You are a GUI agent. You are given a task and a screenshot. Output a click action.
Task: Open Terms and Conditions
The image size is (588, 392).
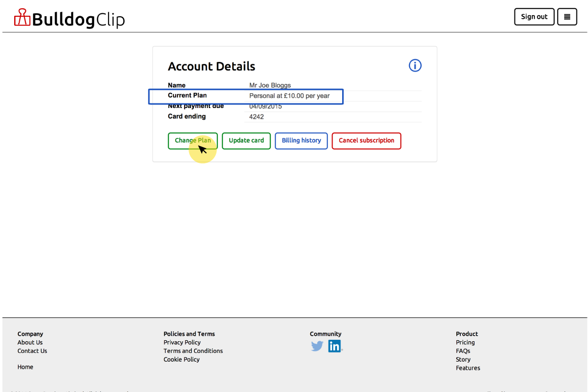(193, 351)
